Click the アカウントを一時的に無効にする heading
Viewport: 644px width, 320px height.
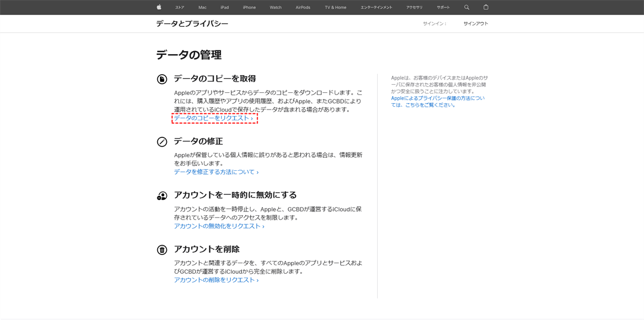click(235, 195)
